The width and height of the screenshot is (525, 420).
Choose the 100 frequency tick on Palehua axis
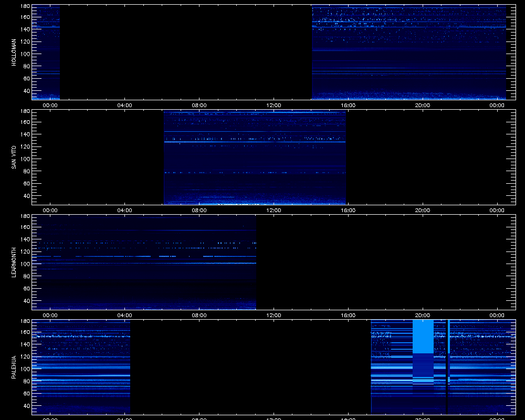pyautogui.click(x=25, y=369)
